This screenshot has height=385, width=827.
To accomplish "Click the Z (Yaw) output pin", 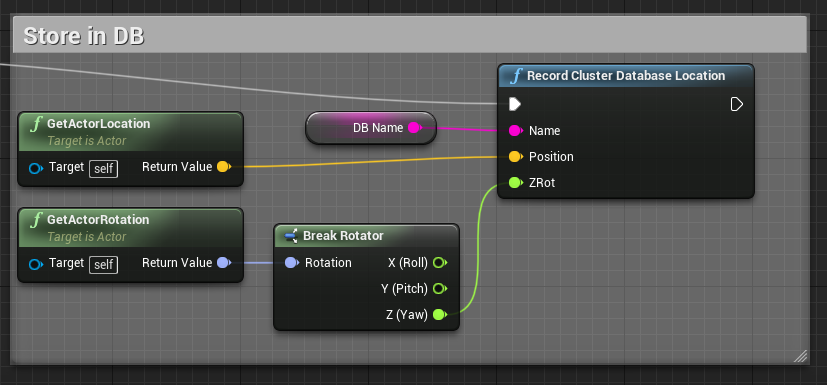I will [x=440, y=315].
